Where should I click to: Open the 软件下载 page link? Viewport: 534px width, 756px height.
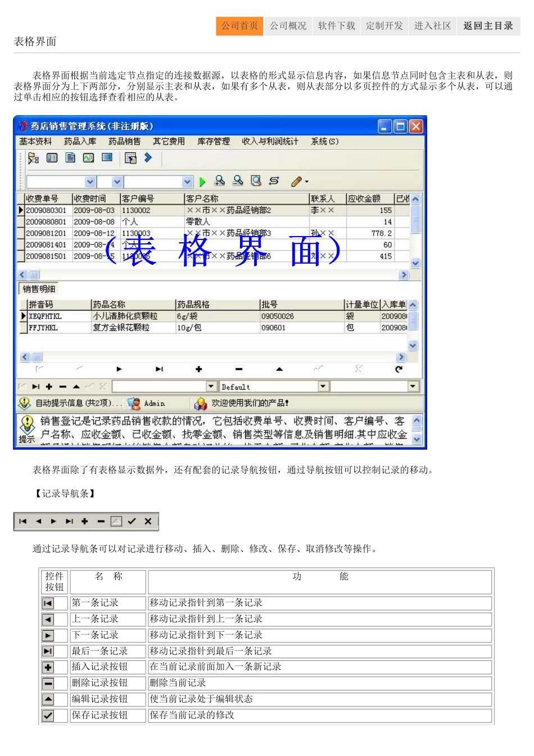pos(336,26)
